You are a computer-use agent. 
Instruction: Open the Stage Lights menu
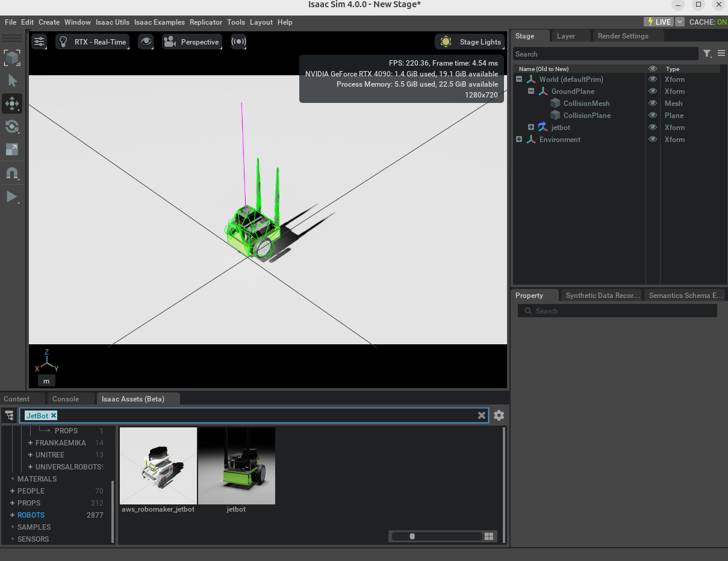tap(470, 42)
